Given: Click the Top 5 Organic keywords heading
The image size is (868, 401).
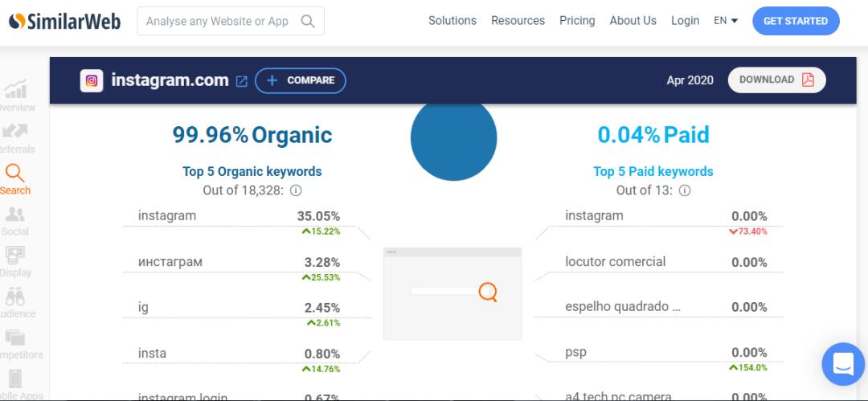Looking at the screenshot, I should pos(252,172).
